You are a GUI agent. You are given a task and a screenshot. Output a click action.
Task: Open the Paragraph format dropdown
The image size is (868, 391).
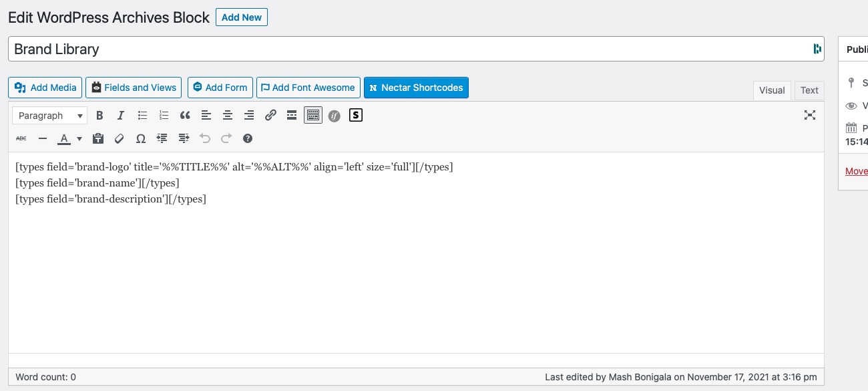(50, 116)
